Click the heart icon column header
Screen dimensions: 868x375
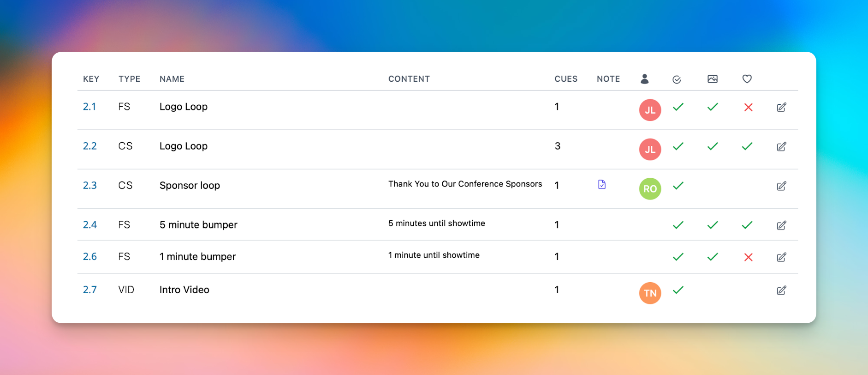[747, 79]
